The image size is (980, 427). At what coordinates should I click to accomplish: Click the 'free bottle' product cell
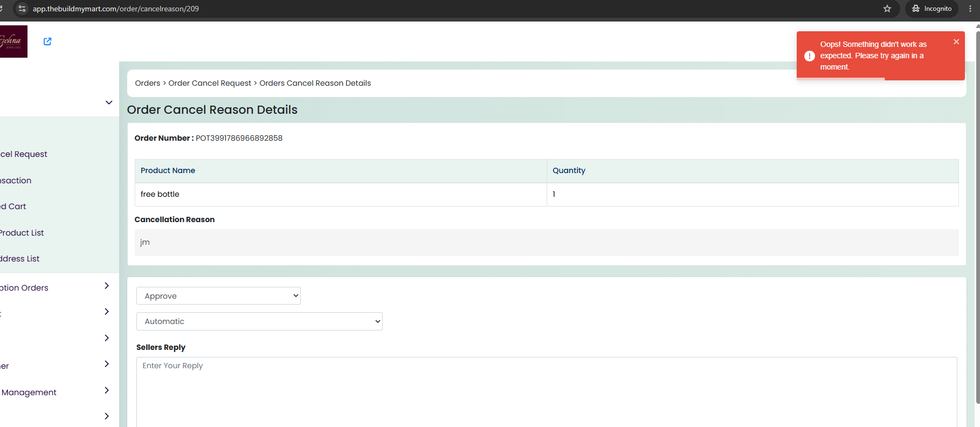[341, 194]
